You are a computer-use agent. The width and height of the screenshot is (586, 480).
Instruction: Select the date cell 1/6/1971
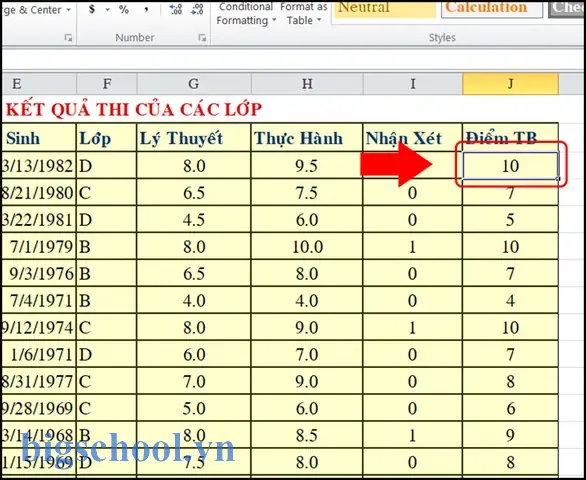pos(39,354)
